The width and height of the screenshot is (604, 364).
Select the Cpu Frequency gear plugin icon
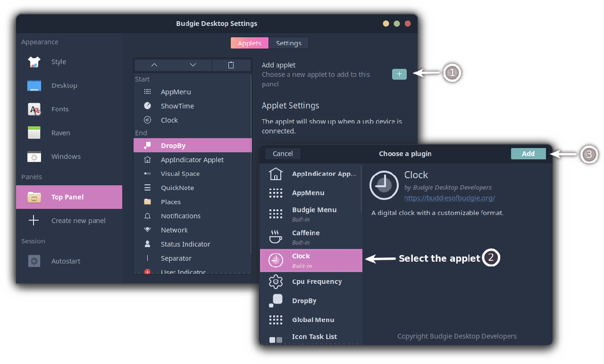tap(275, 282)
